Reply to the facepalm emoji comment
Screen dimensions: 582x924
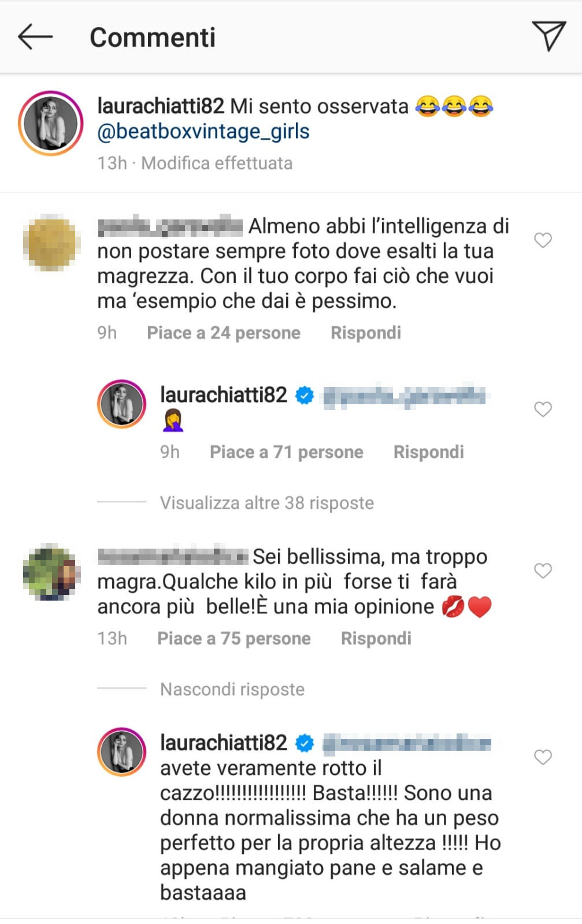[429, 452]
